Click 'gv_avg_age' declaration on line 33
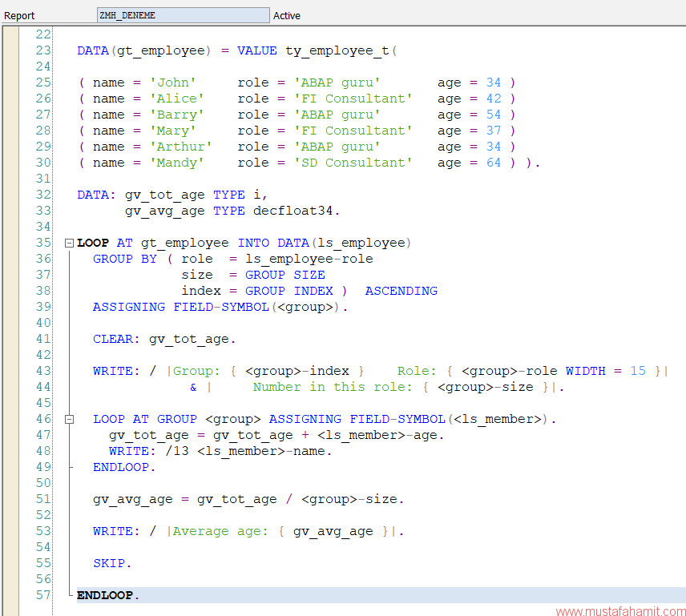 tap(165, 211)
